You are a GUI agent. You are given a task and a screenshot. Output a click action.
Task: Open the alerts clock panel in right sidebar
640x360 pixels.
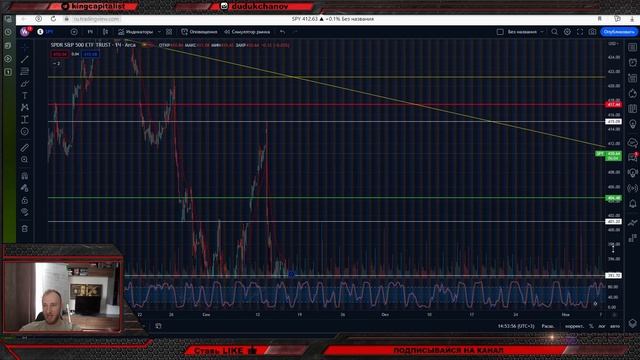pyautogui.click(x=633, y=62)
